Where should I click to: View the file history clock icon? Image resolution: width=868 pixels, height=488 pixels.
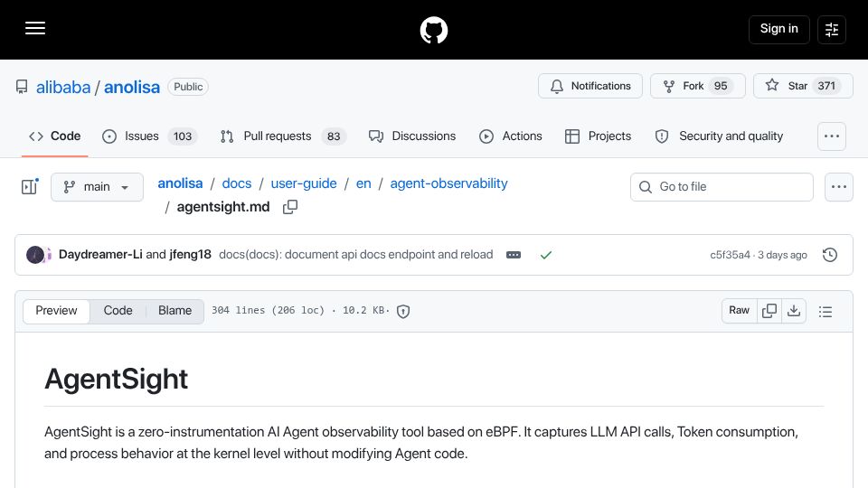click(830, 255)
